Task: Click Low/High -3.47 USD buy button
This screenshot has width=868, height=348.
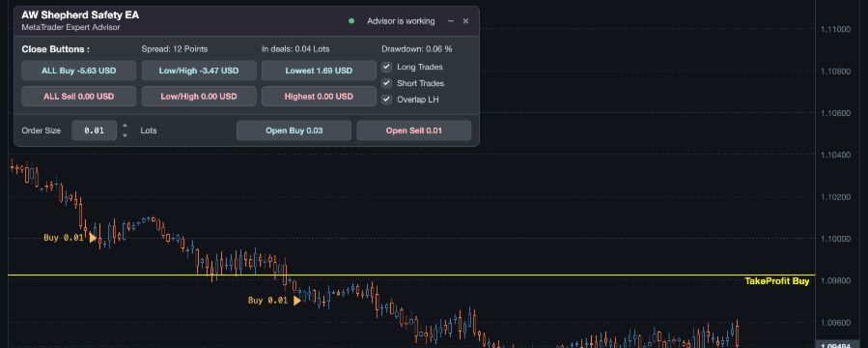Action: coord(199,71)
